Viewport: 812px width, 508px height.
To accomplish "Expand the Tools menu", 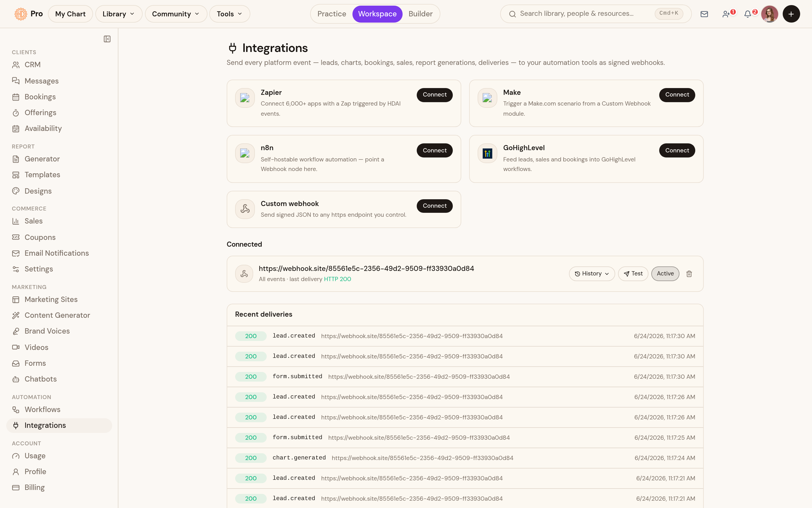I will (230, 14).
